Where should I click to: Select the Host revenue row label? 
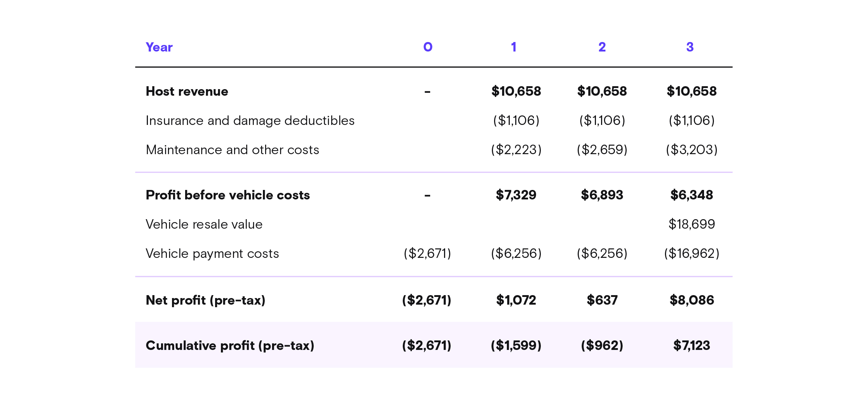pyautogui.click(x=187, y=91)
